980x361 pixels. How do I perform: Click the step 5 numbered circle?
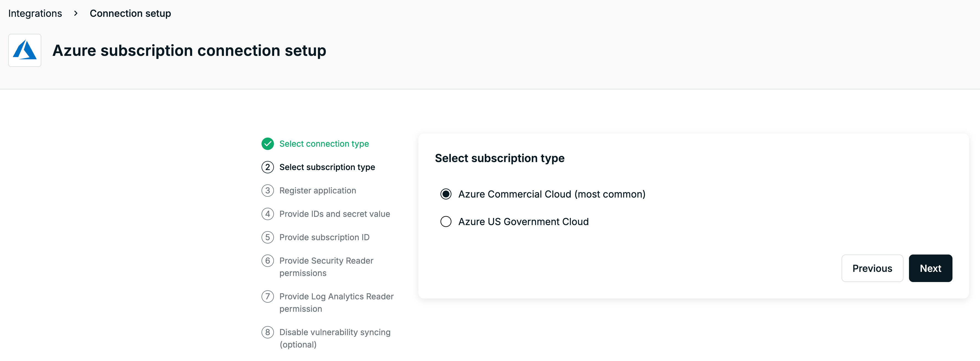click(268, 237)
